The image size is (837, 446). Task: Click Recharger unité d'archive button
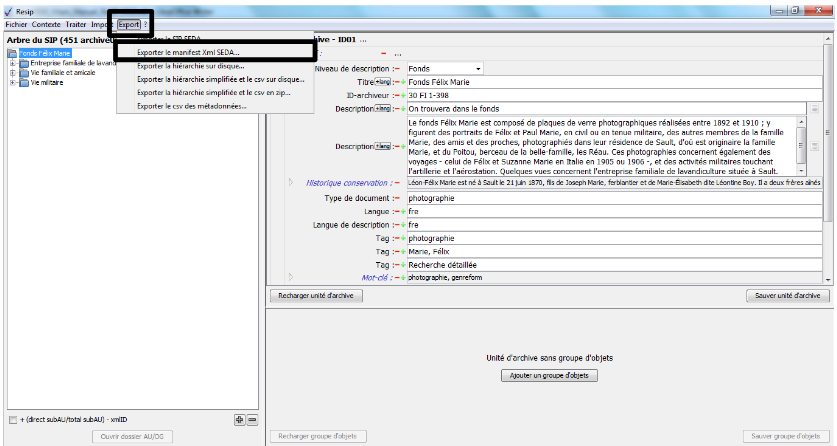(x=316, y=296)
